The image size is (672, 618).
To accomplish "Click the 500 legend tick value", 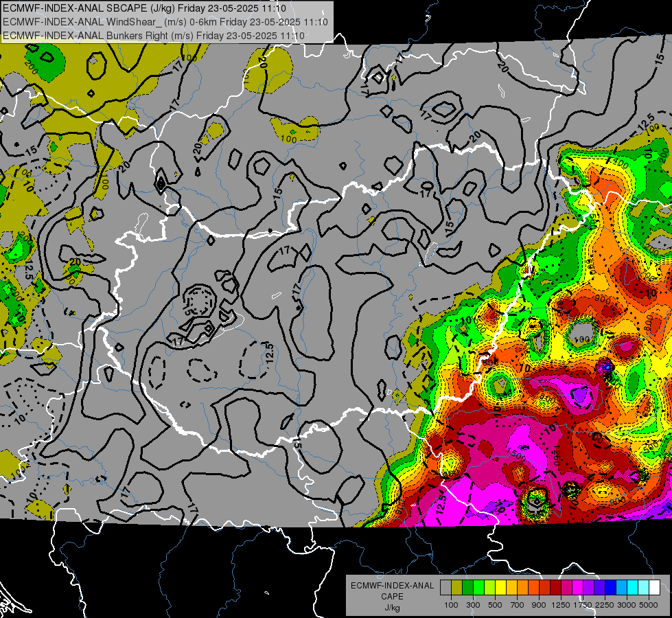I will tap(495, 605).
